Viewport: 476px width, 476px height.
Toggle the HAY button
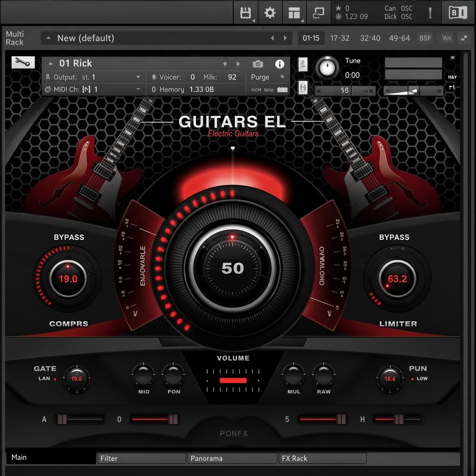(x=452, y=77)
